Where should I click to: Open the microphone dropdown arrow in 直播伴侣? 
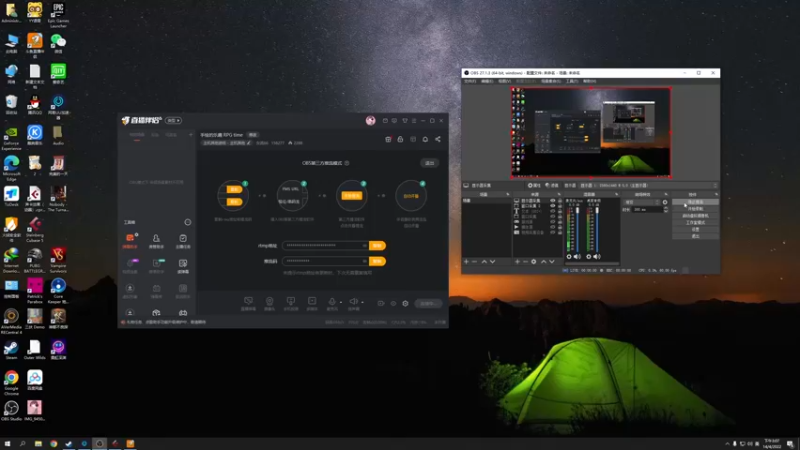[341, 302]
